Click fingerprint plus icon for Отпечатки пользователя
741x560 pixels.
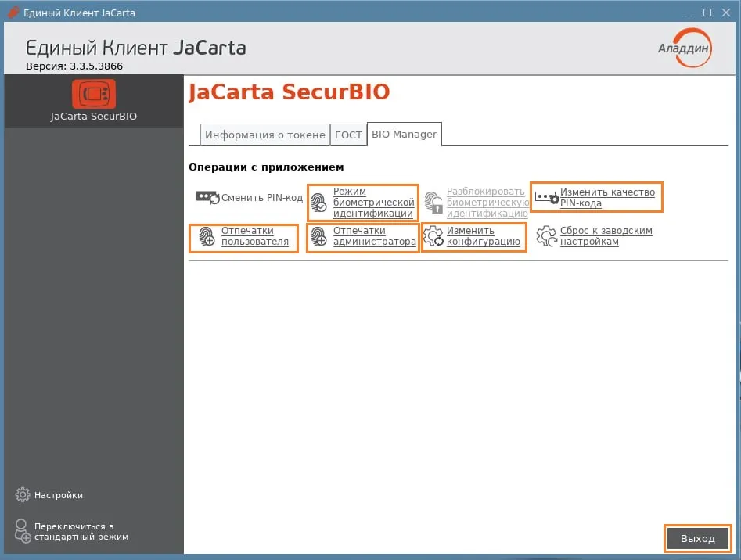tap(207, 236)
